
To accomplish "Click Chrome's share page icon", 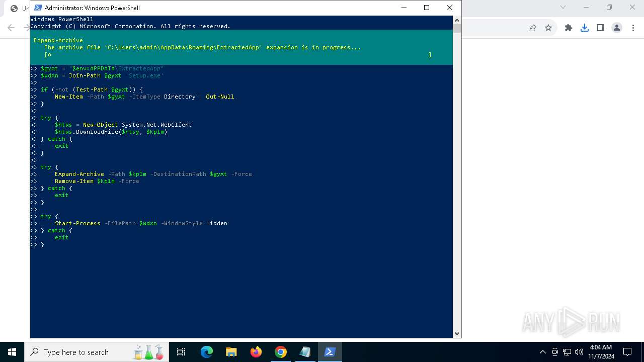I will [x=532, y=28].
